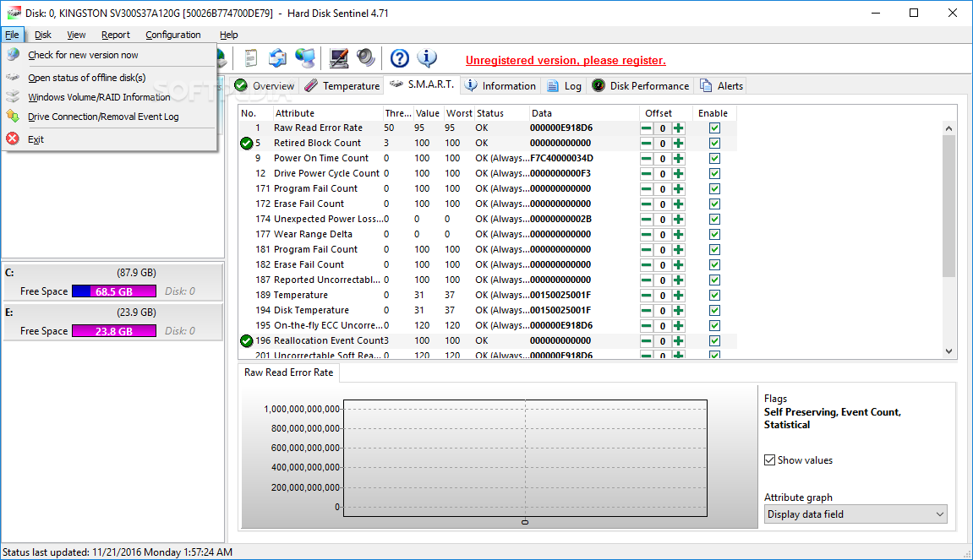Toggle Enable checkbox for Wear Range Delta
This screenshot has height=560, width=973.
(x=715, y=235)
